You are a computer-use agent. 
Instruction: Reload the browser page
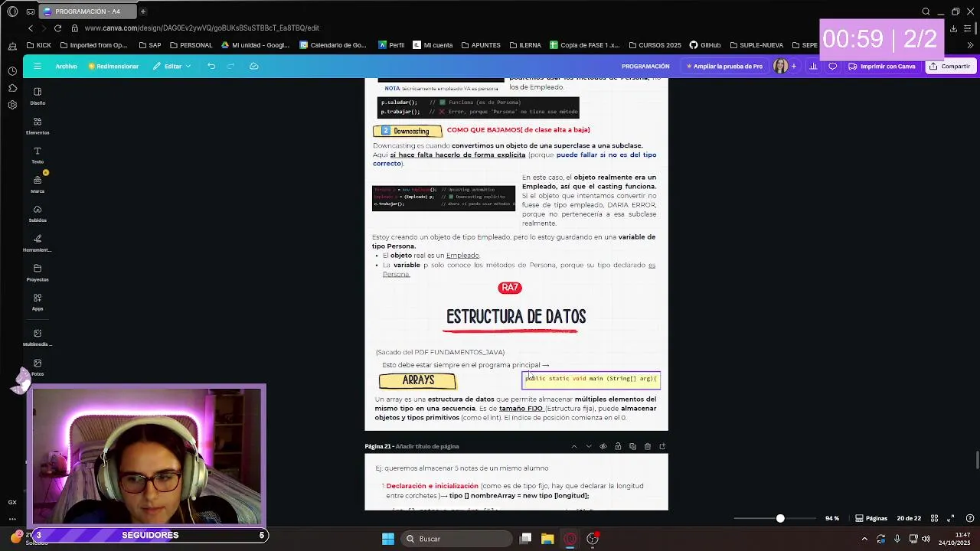coord(57,28)
